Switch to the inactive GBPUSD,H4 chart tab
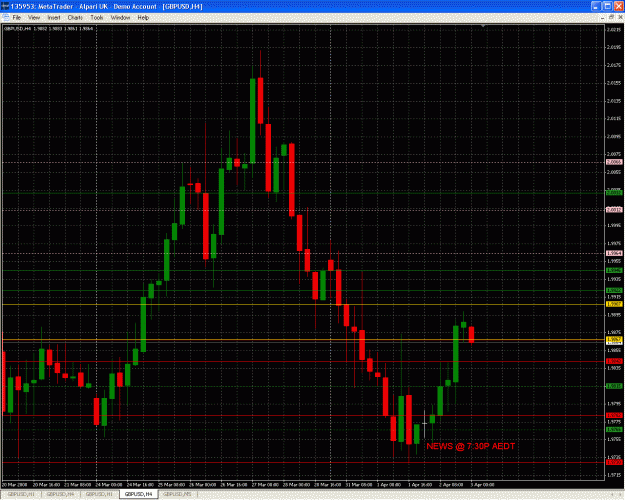 click(60, 494)
